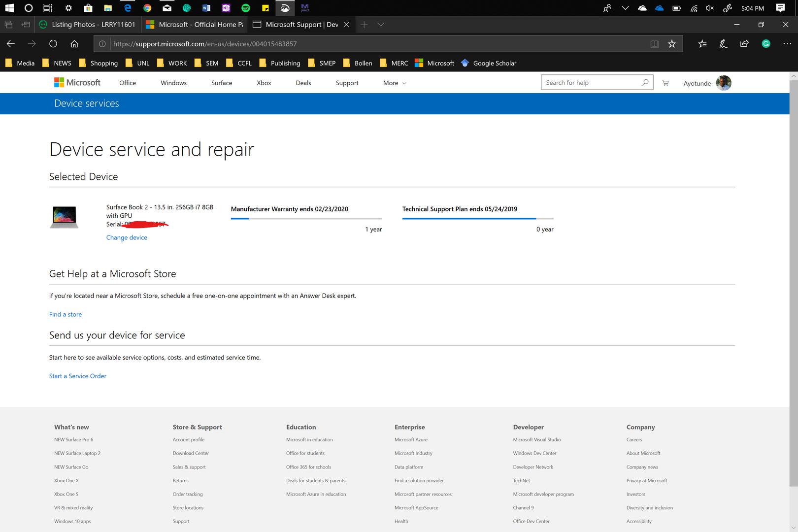The height and width of the screenshot is (532, 798).
Task: Open the Shopping bookmarks folder
Action: (x=98, y=63)
